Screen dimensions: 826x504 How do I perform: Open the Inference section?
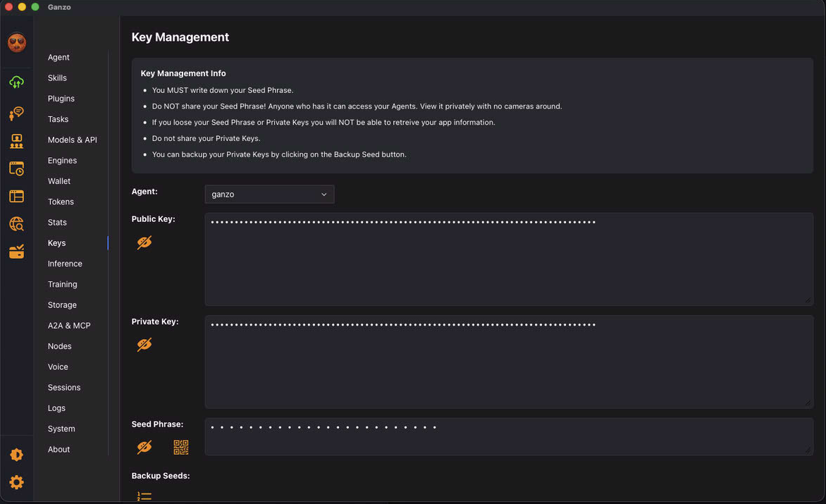pyautogui.click(x=65, y=264)
